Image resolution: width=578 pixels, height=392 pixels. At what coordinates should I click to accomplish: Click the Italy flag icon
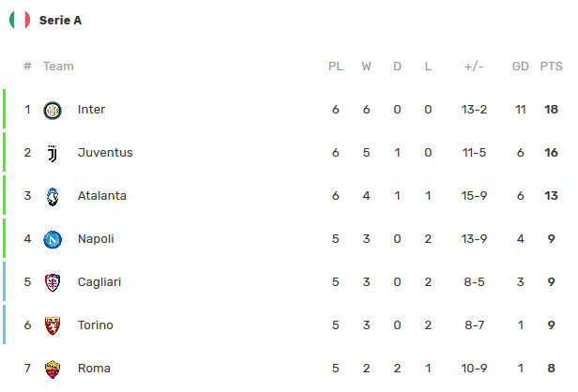[x=20, y=20]
